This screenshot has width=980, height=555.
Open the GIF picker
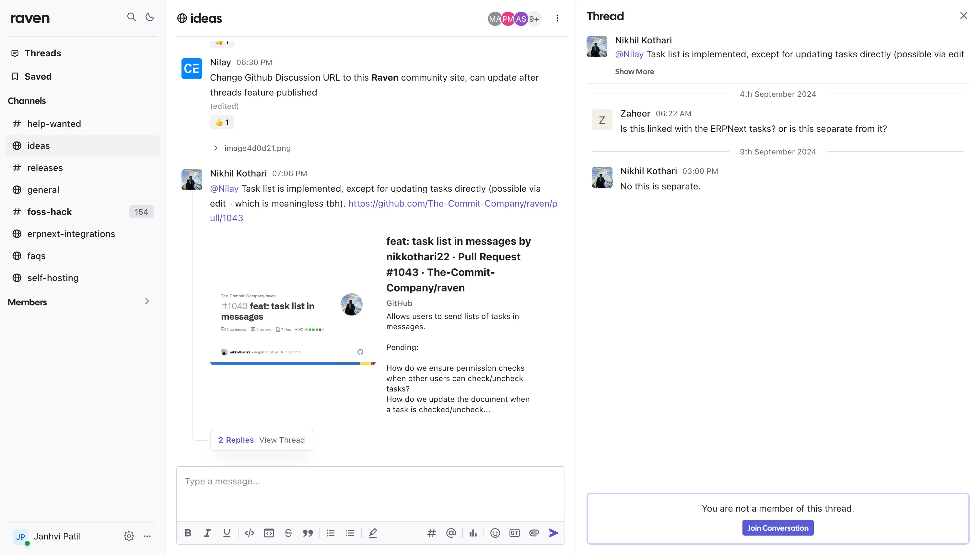515,533
